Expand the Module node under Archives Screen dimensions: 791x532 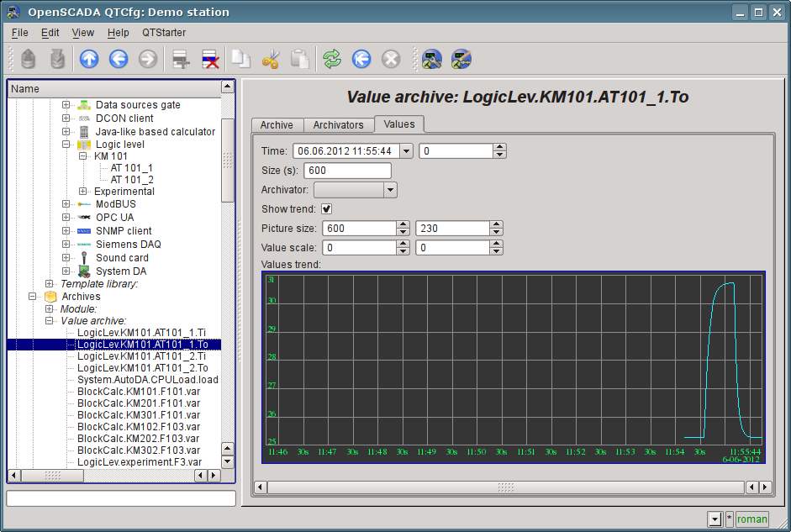49,309
